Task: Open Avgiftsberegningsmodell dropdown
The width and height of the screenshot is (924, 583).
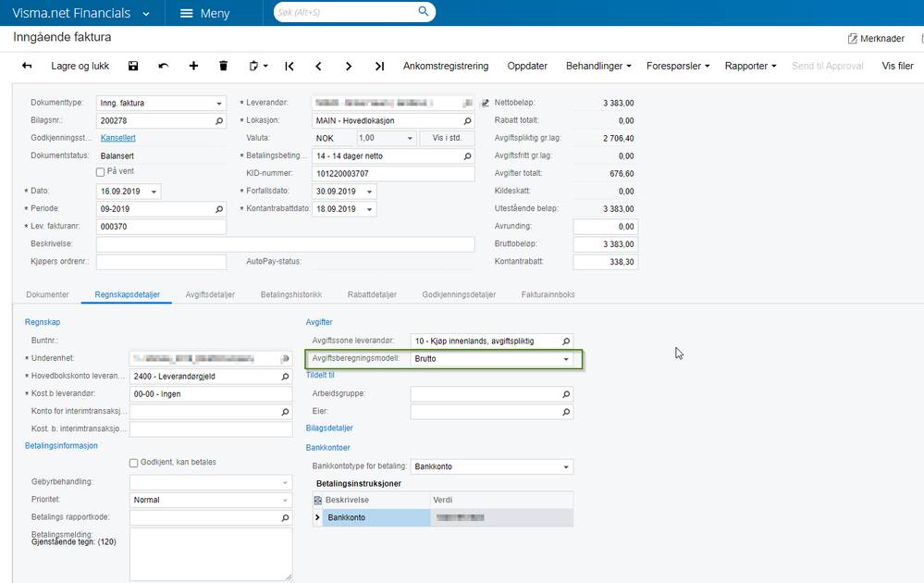Action: [565, 358]
